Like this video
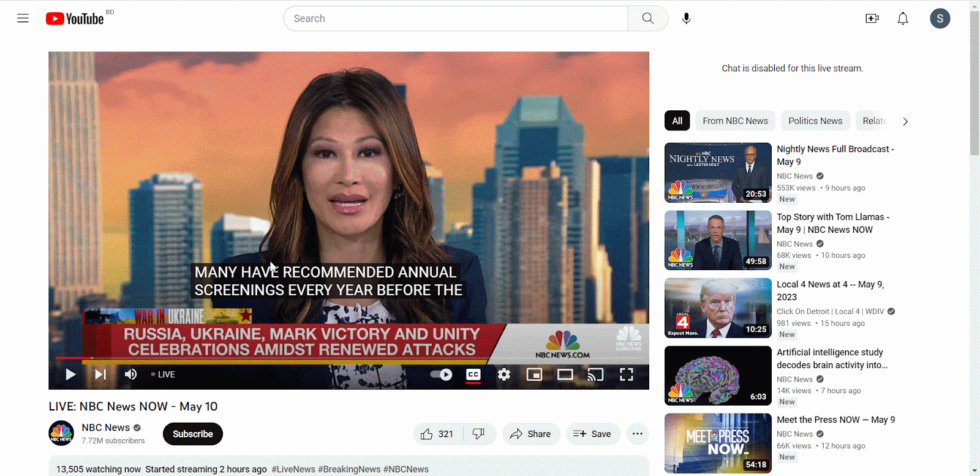980x476 pixels. [437, 434]
